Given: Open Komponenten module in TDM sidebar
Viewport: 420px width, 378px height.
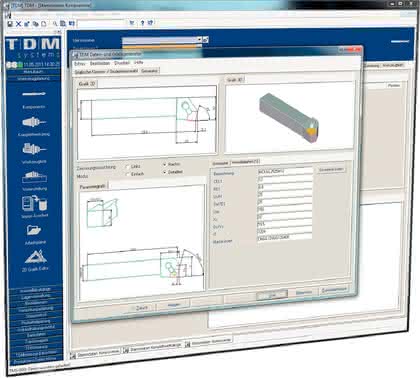Looking at the screenshot, I should coord(34,94).
